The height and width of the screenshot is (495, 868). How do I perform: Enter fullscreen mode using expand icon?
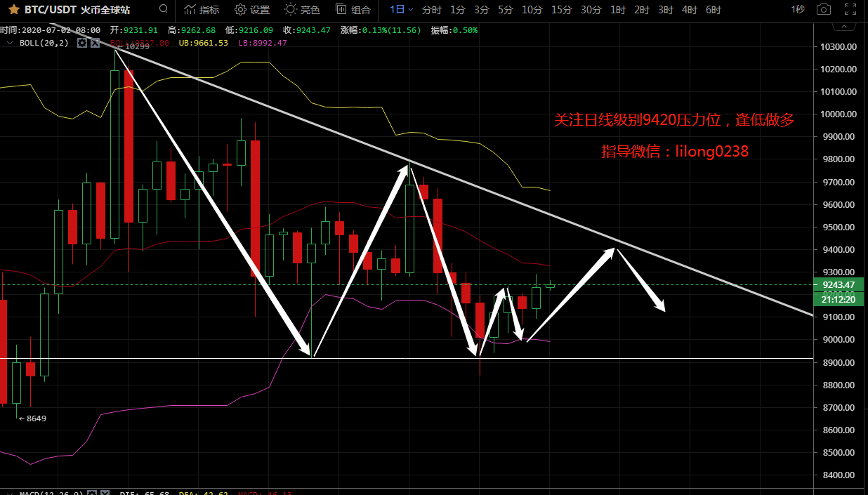850,10
